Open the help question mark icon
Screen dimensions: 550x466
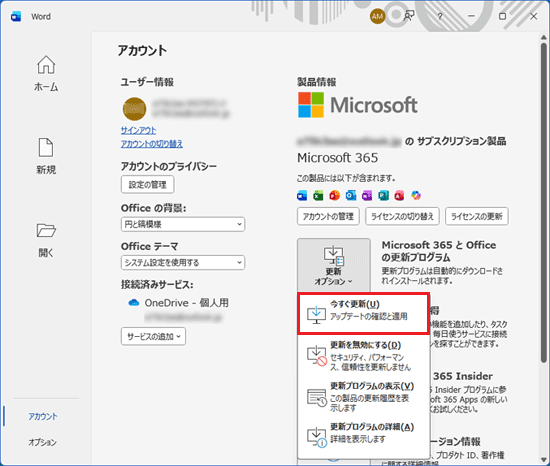(440, 16)
